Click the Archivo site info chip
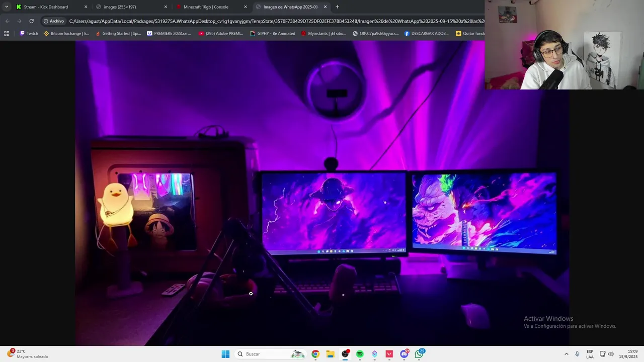This screenshot has height=362, width=644. point(54,21)
